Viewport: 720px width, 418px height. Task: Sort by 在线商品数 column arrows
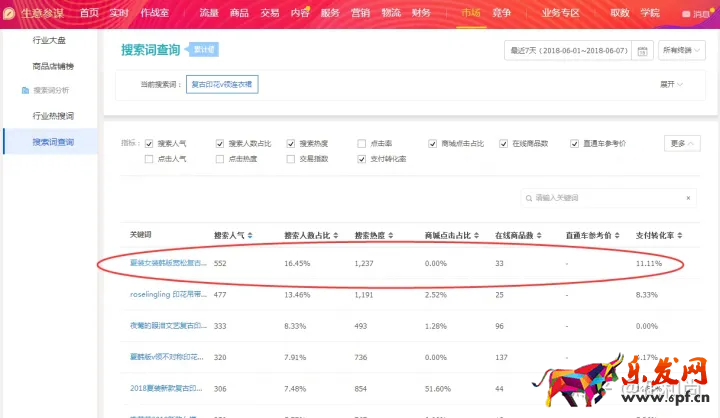click(x=541, y=236)
